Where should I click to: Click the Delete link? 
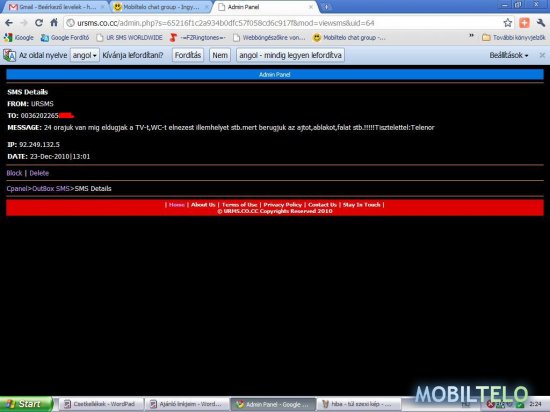(39, 173)
